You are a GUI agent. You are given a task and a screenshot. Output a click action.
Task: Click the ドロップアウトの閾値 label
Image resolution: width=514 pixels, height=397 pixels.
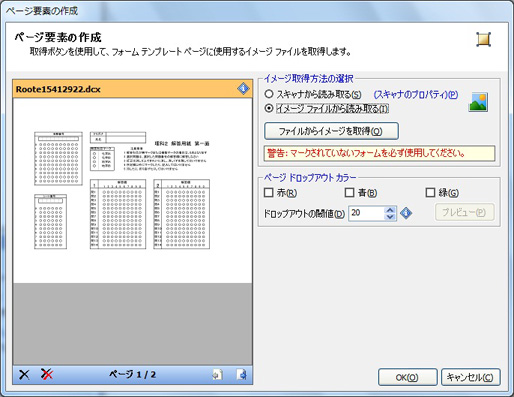point(304,213)
